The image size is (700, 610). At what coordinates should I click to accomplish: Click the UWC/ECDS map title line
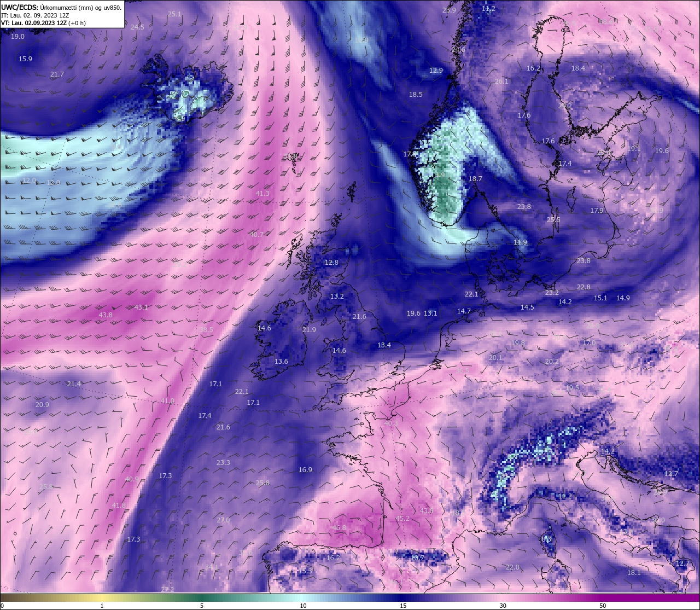[61, 8]
